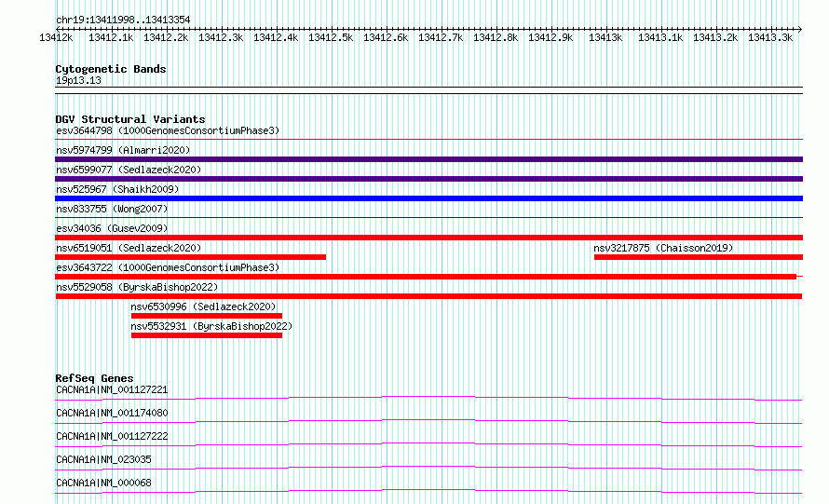Click the Cytogenetic Bands track heading
829x504 pixels.
pos(111,69)
